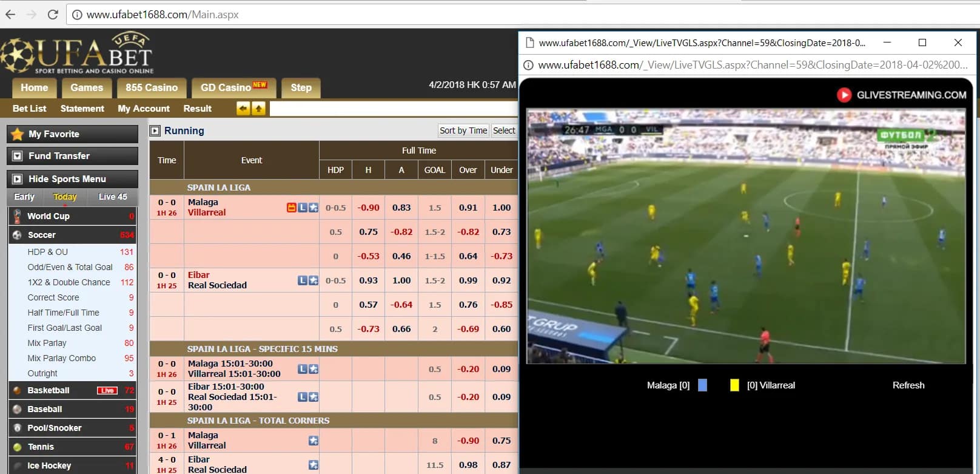Favorite the Malaga vs Villarreal total corners event

(x=314, y=441)
